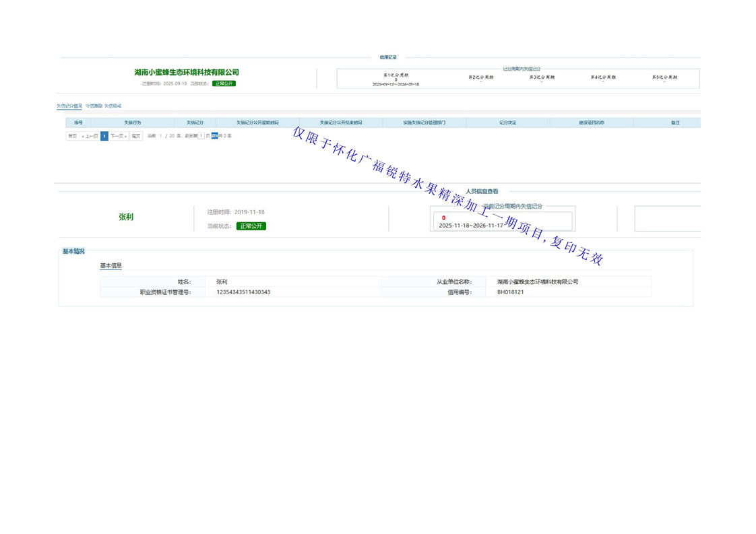Go to 首页 in the pagination

pyautogui.click(x=72, y=137)
